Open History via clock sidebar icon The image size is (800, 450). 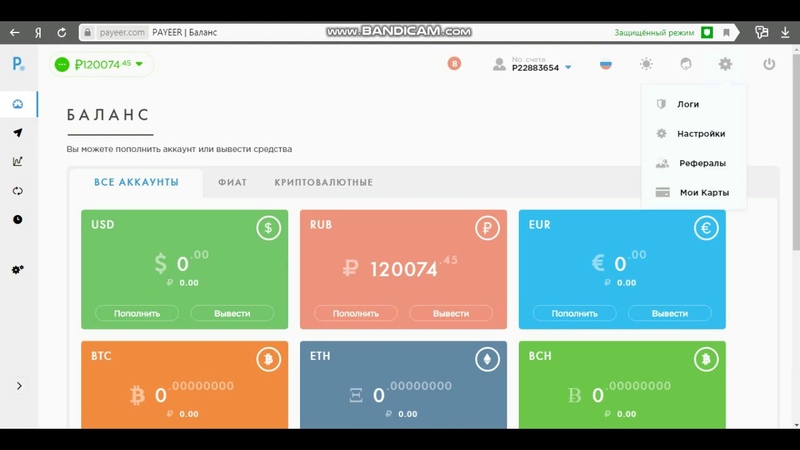18,220
